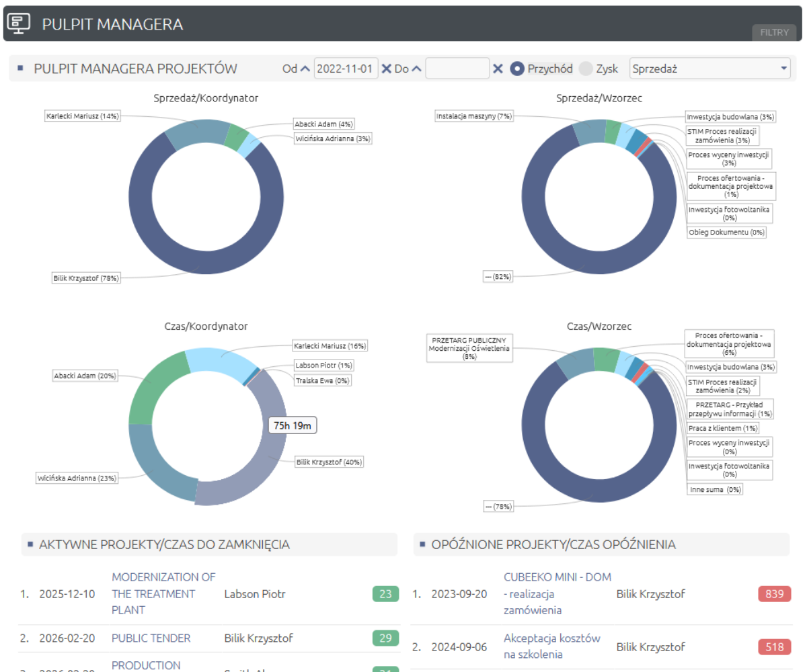
Task: Click the chevron next to Od label
Action: [305, 69]
